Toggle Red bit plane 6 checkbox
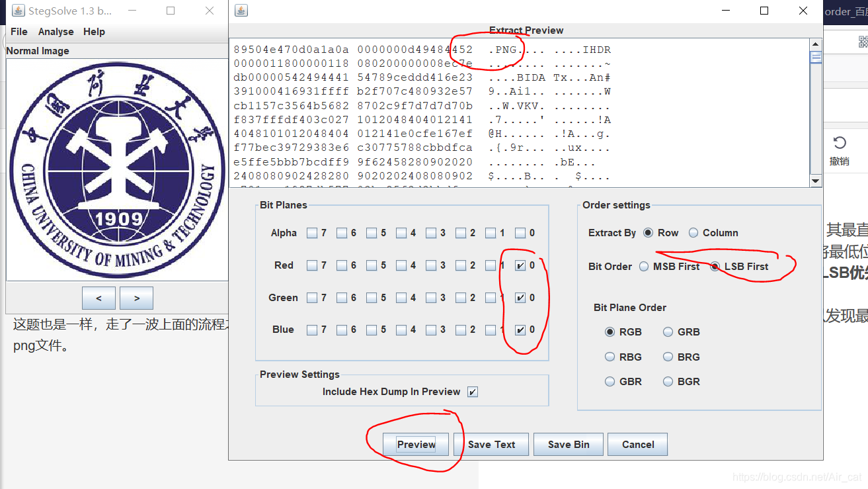This screenshot has width=868, height=489. 342,265
